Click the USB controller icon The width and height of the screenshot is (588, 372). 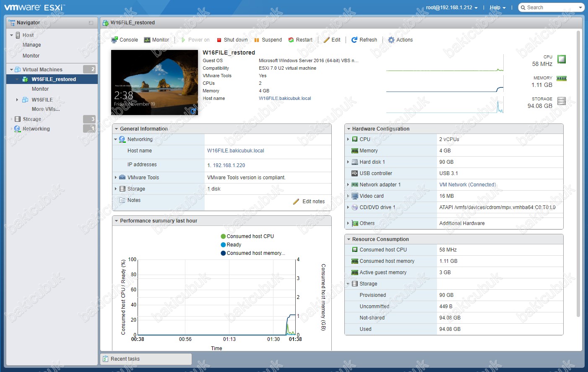point(355,173)
